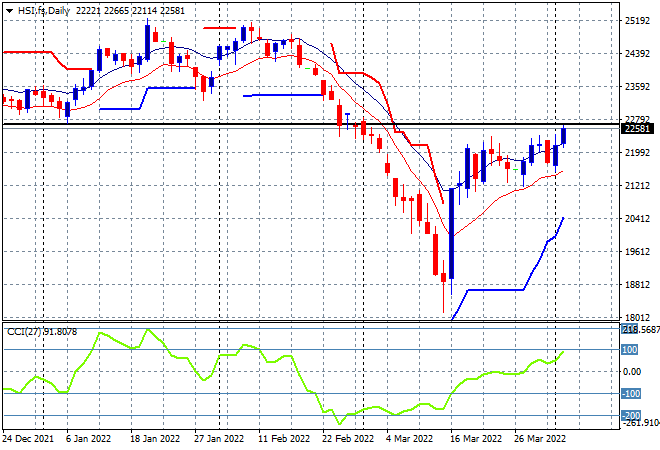This screenshot has height=450, width=660.
Task: Click the 24 Dec 2021 date label
Action: (28, 439)
